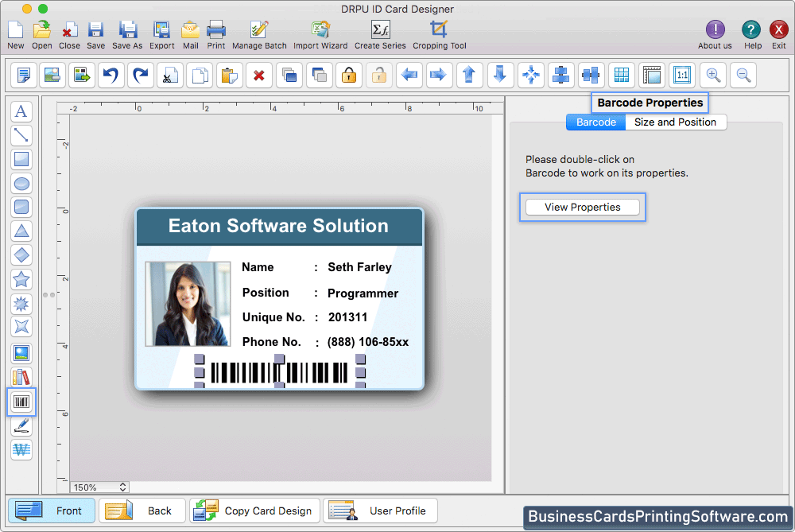Select the Barcode tool in sidebar

pyautogui.click(x=21, y=402)
